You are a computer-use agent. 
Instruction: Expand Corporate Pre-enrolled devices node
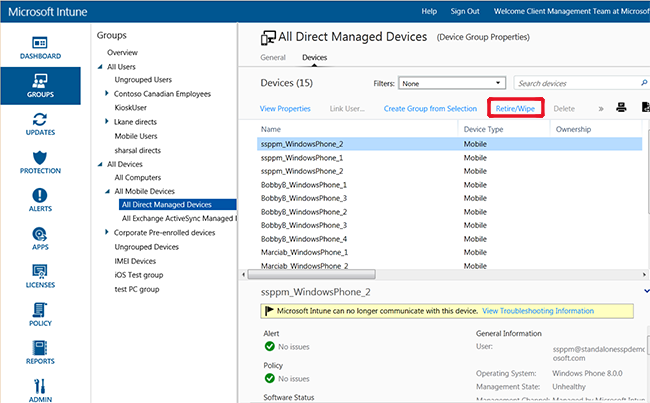pyautogui.click(x=107, y=232)
